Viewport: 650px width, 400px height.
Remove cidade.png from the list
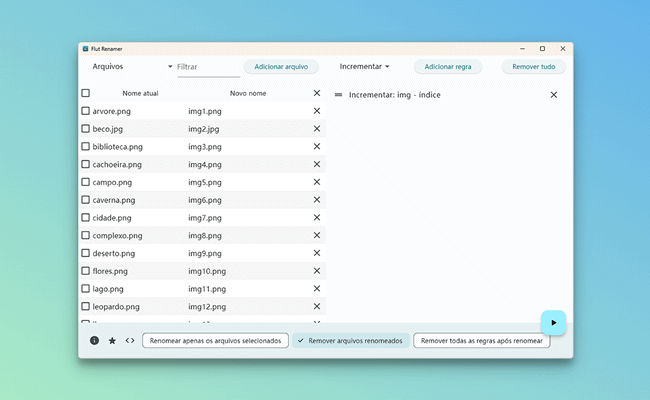tap(317, 218)
